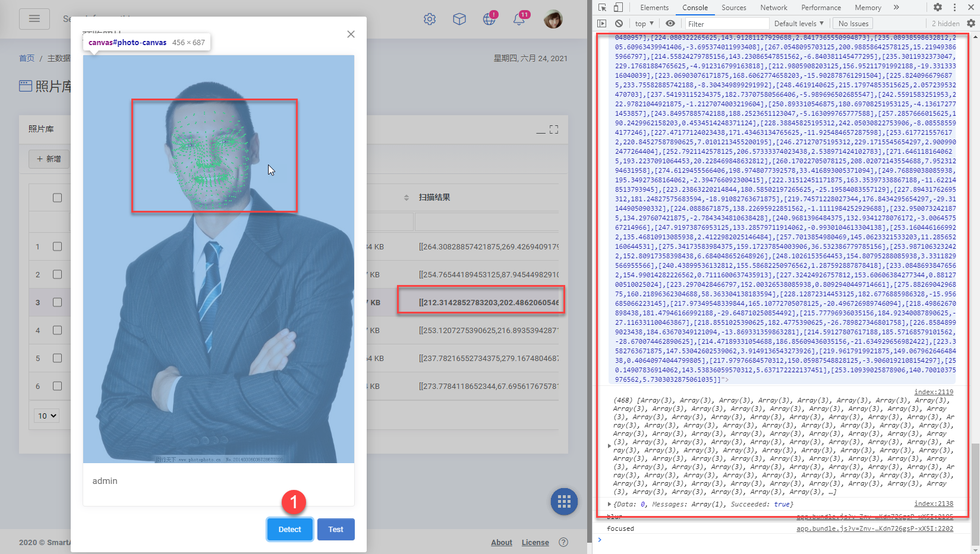Click the cube icon in header
The width and height of the screenshot is (980, 554).
click(x=459, y=19)
